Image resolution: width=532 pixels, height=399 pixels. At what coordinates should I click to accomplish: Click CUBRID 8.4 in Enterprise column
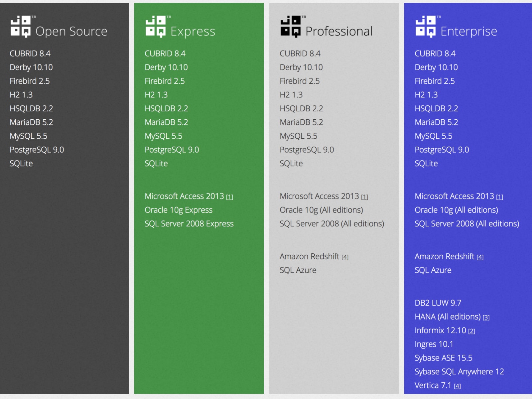click(x=435, y=54)
